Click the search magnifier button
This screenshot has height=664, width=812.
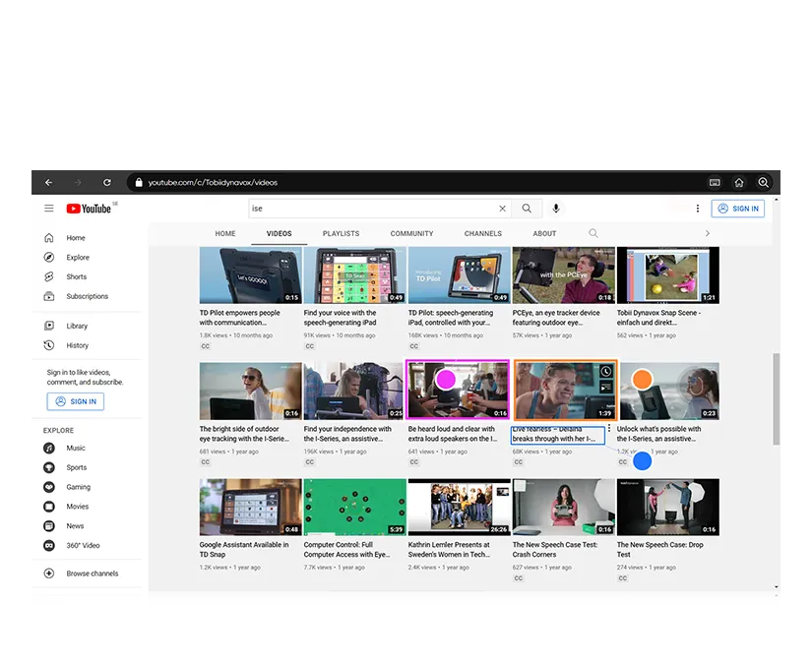click(x=527, y=208)
